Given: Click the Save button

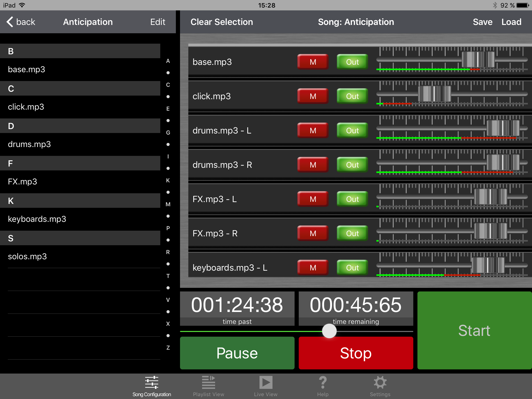Looking at the screenshot, I should tap(483, 22).
